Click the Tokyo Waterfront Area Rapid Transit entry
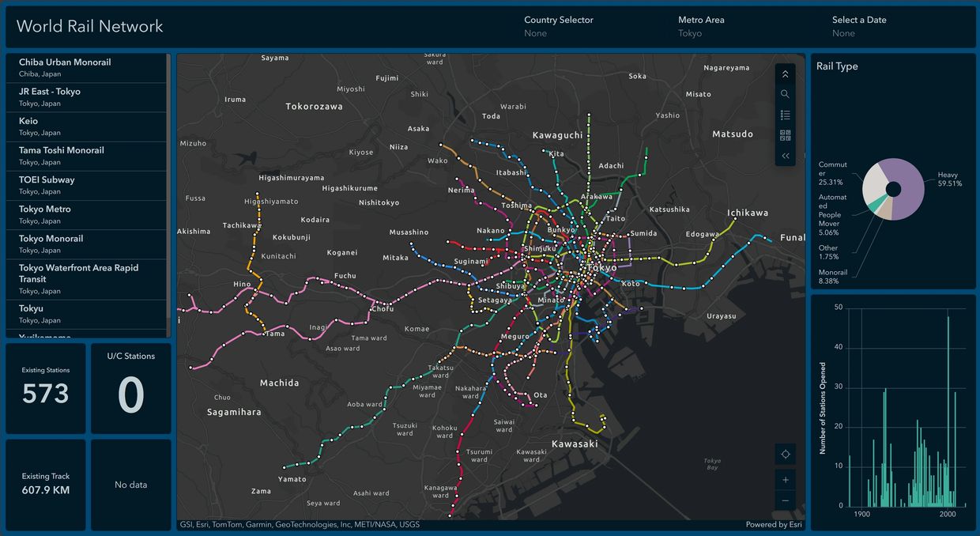 pos(86,278)
